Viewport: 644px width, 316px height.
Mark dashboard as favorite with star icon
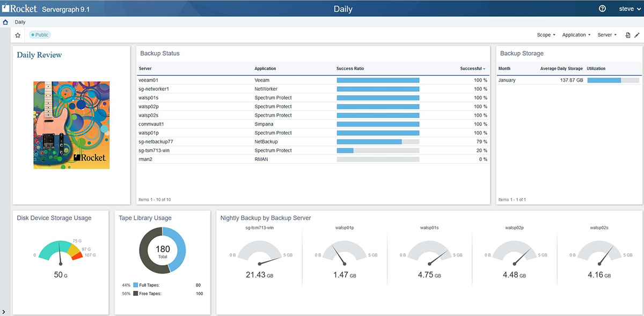coord(18,35)
